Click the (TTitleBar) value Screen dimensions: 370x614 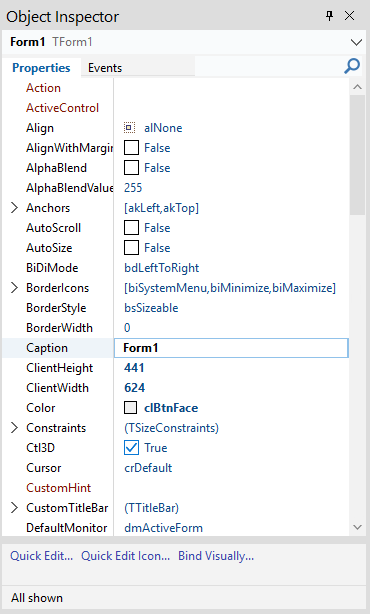tap(152, 508)
